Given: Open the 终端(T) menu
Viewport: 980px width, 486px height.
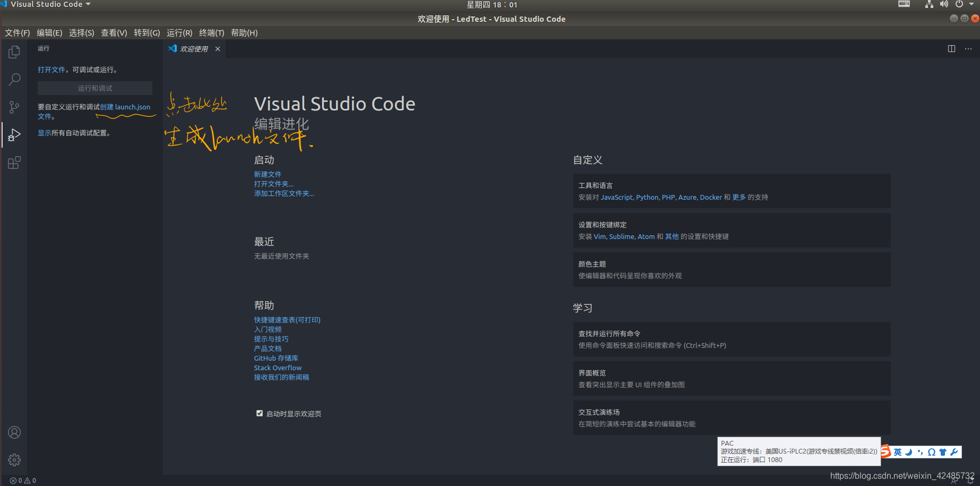Looking at the screenshot, I should (x=212, y=33).
